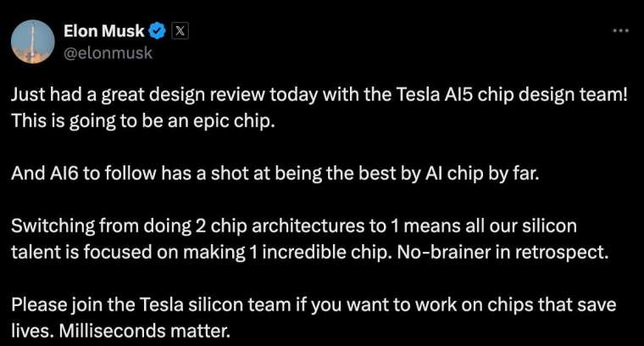The height and width of the screenshot is (346, 644).
Task: Open the Elon Musk display name link
Action: 104,31
